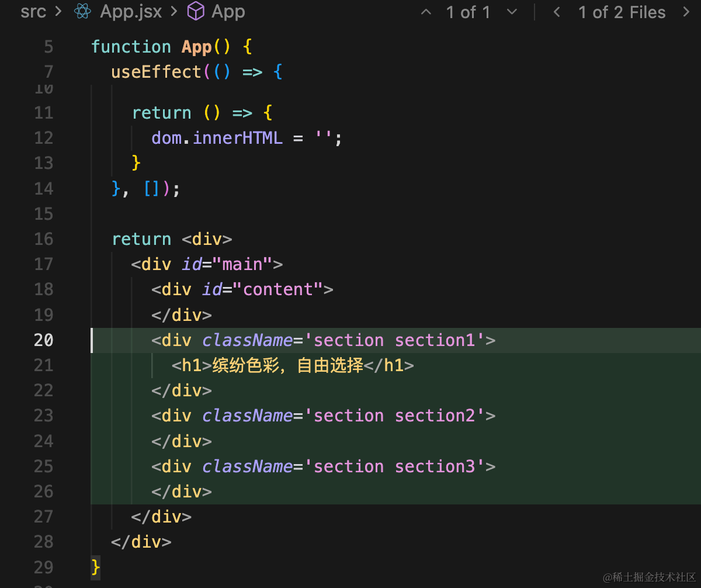This screenshot has height=588, width=701.
Task: Click on id="content" attribute text
Action: pos(262,289)
